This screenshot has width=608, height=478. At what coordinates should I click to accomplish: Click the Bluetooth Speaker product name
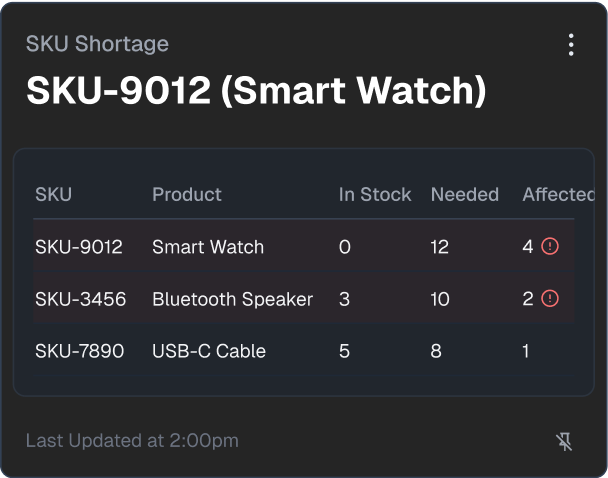pyautogui.click(x=232, y=299)
